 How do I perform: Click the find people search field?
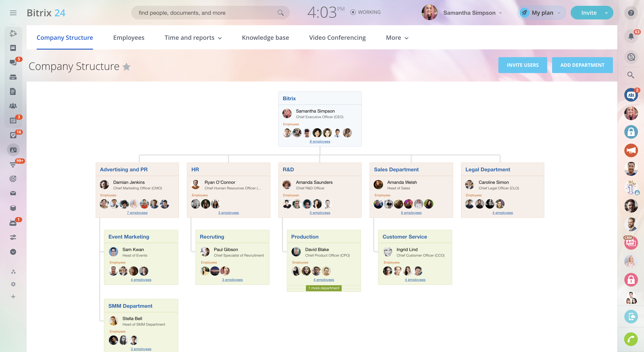(x=205, y=13)
